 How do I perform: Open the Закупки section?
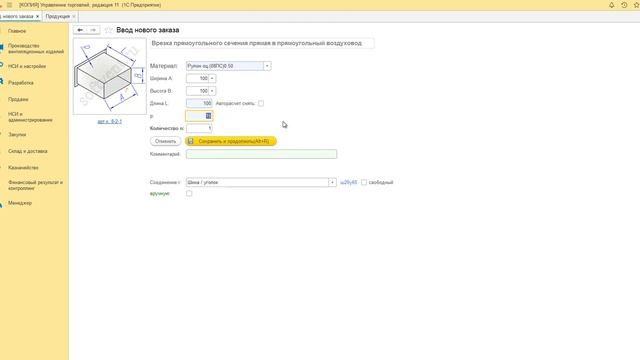17,135
